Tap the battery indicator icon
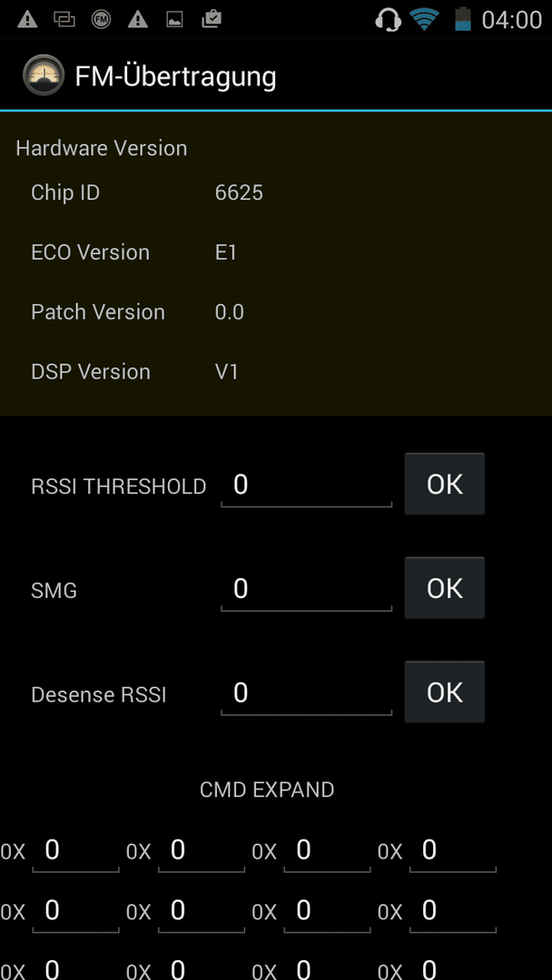This screenshot has height=980, width=552. point(463,19)
